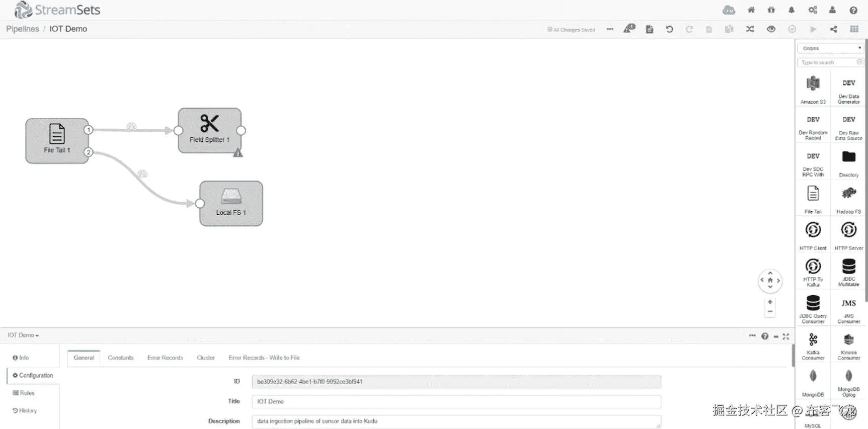Image resolution: width=868 pixels, height=429 pixels.
Task: Duplicate the selected stage
Action: pyautogui.click(x=729, y=29)
